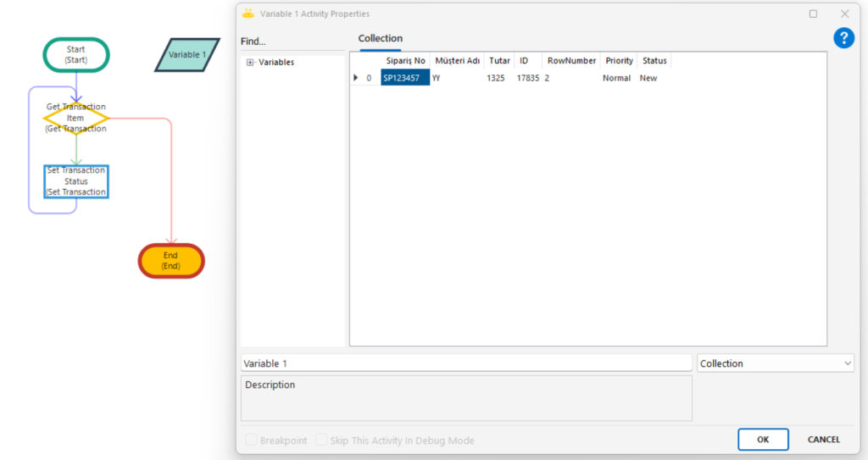The height and width of the screenshot is (460, 868).
Task: Switch to the Collection tab
Action: 381,39
